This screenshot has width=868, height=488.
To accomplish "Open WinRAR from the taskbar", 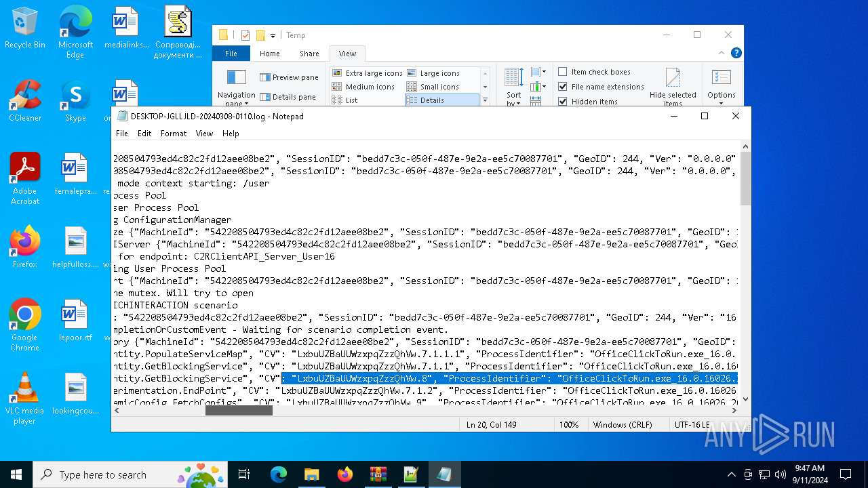I will click(x=378, y=474).
